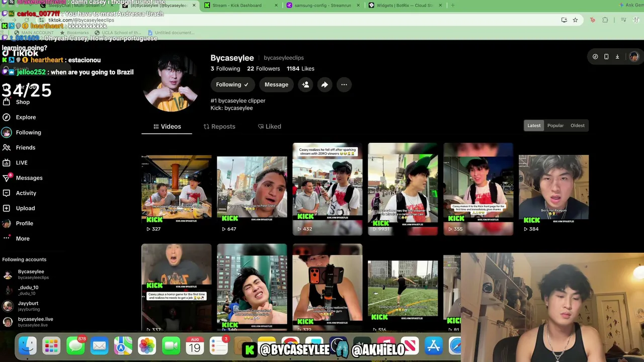Viewport: 644px width, 362px height.
Task: Open FaceTime app in the dock
Action: 171,346
